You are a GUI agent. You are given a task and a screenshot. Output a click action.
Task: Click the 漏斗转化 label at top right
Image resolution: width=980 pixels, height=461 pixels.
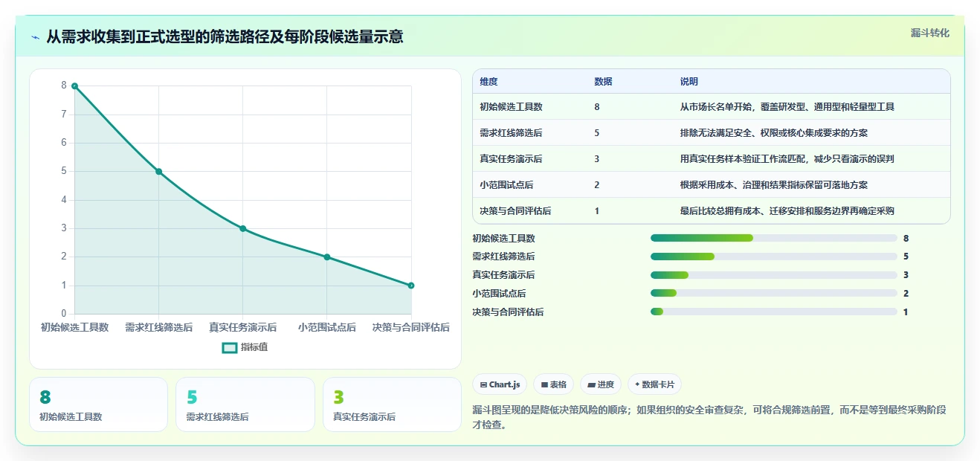[x=929, y=33]
